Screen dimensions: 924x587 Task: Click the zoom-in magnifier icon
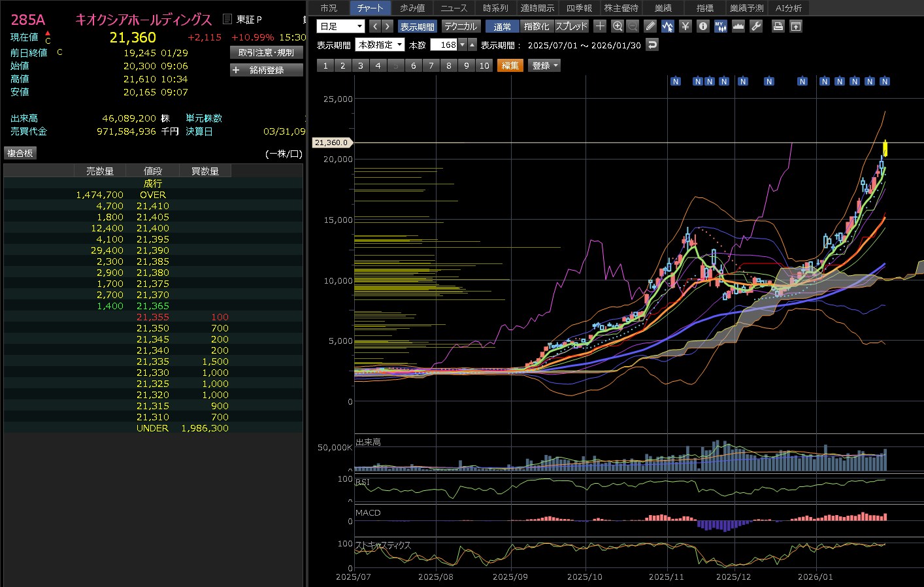coord(618,26)
